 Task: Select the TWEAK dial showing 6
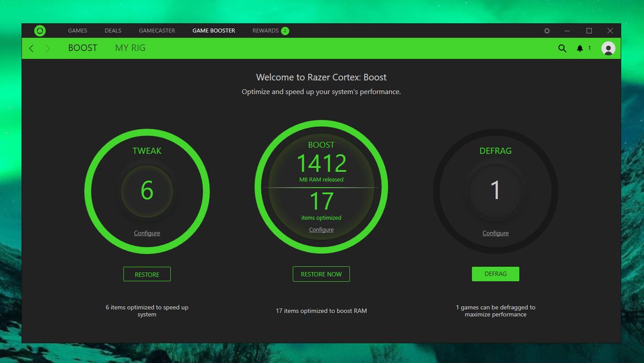147,191
